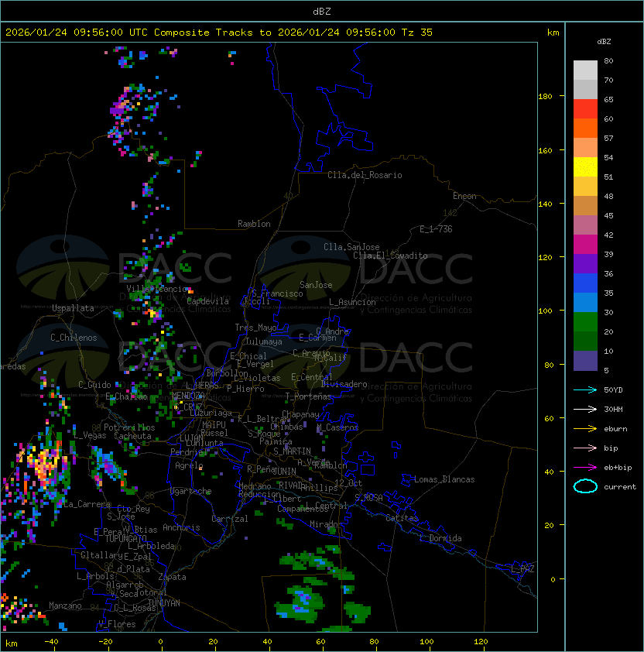
Task: Click the '57' value on the dBZ scale
Action: point(608,139)
